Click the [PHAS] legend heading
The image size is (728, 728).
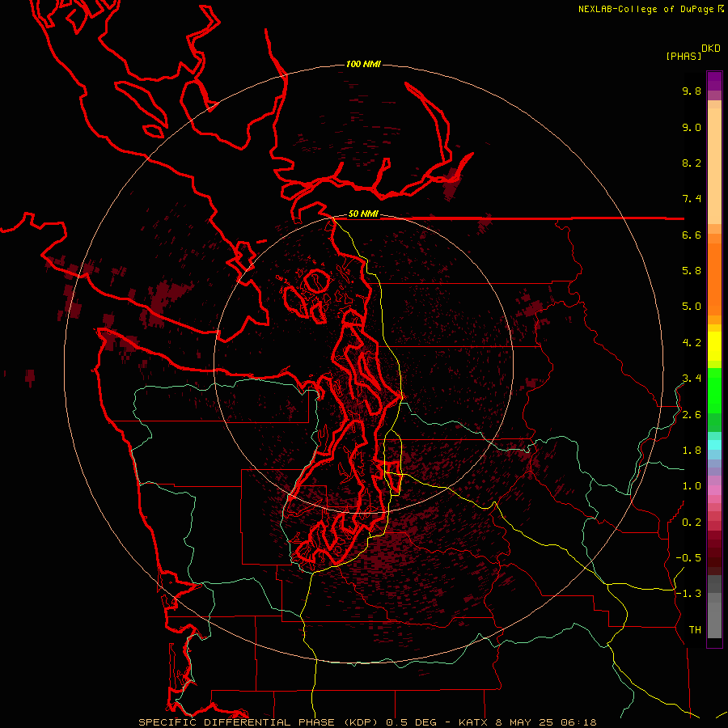pos(684,57)
